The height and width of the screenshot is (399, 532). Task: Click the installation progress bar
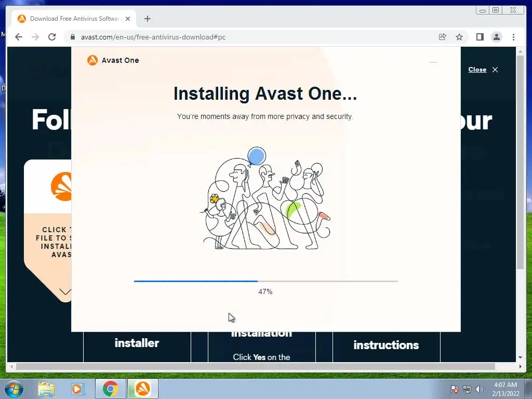pyautogui.click(x=265, y=281)
